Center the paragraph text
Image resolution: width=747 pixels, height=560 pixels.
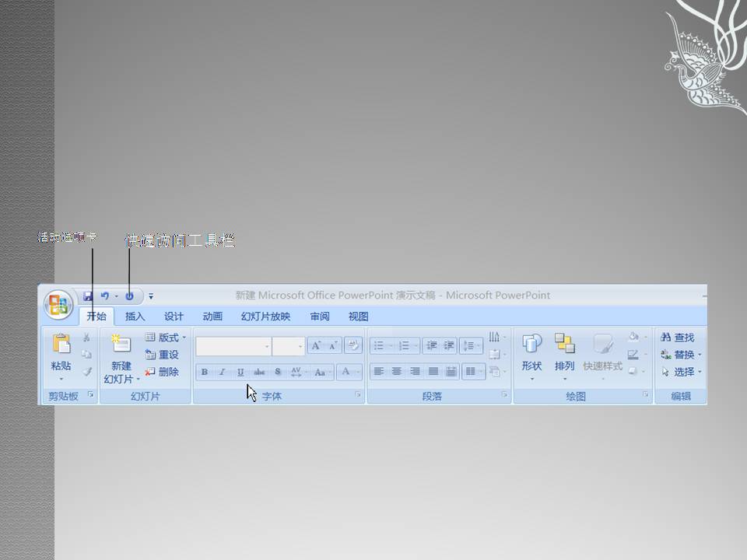396,372
